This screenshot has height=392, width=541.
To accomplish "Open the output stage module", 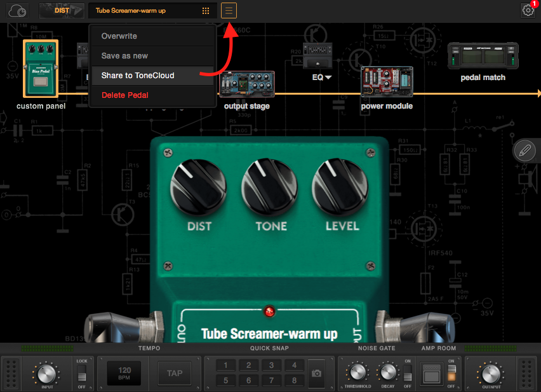I will point(246,84).
